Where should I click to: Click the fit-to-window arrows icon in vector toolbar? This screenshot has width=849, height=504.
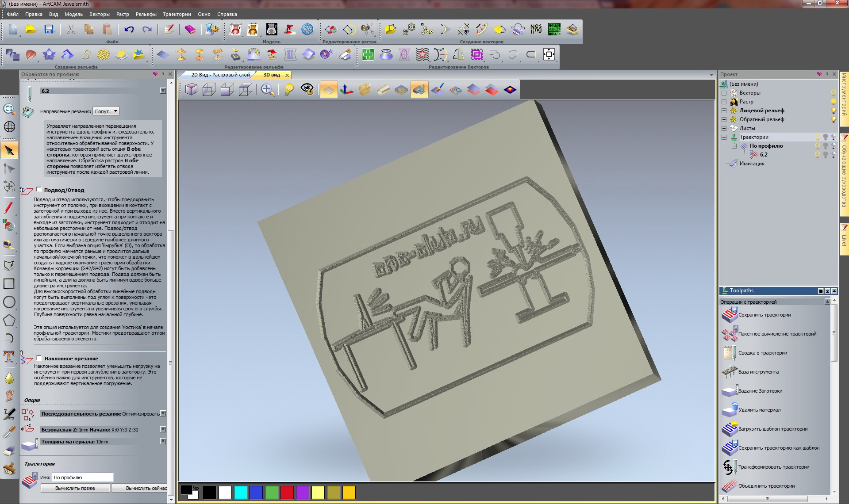tap(549, 55)
